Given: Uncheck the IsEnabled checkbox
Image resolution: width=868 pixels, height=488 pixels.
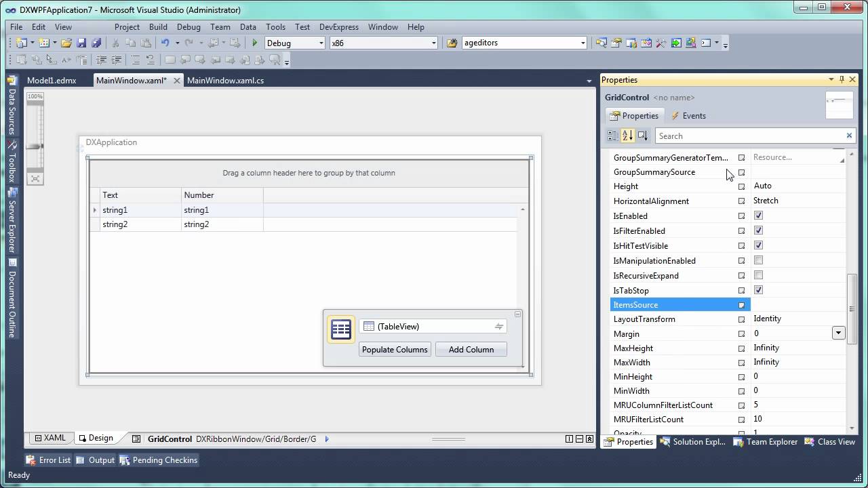Looking at the screenshot, I should coord(758,216).
